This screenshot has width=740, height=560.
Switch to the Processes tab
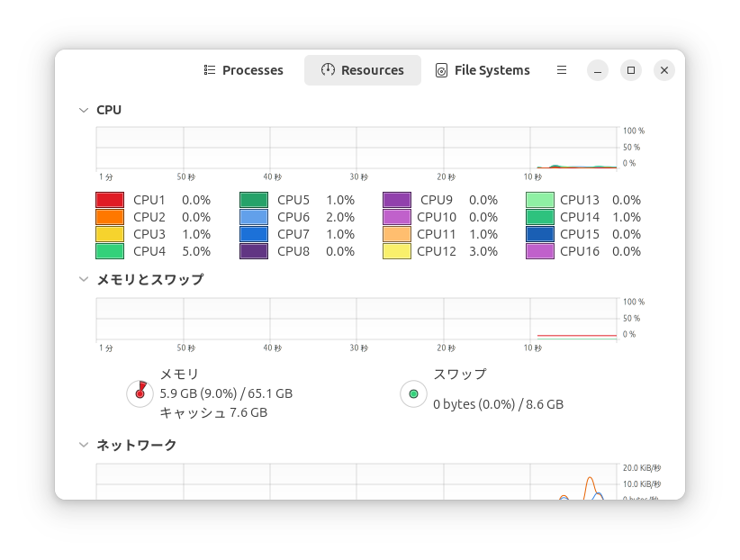pos(243,70)
